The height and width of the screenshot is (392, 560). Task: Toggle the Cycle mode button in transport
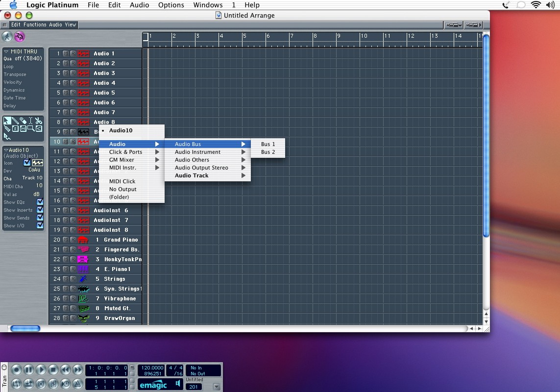pos(16,384)
